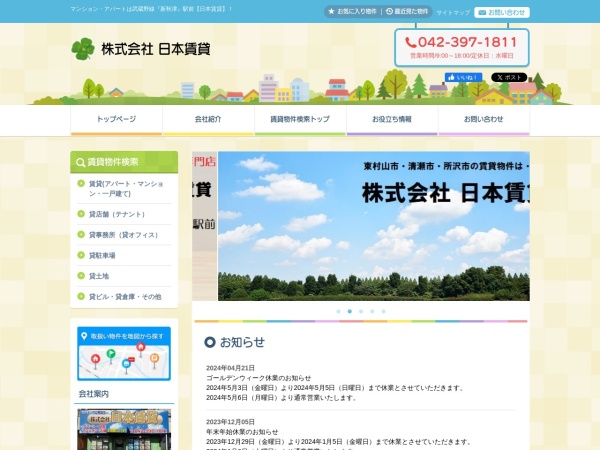
Task: Click the 賃貸物件検索 sidebar header
Action: coord(124,162)
